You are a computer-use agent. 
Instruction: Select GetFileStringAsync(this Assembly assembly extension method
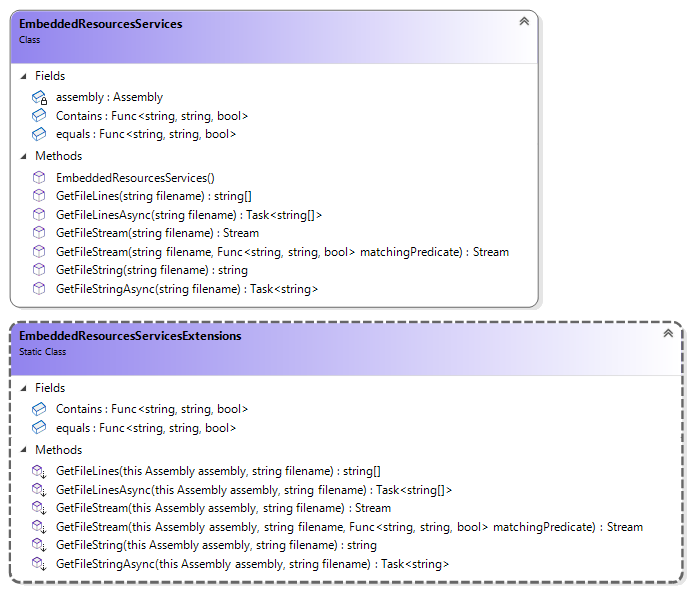[x=253, y=564]
